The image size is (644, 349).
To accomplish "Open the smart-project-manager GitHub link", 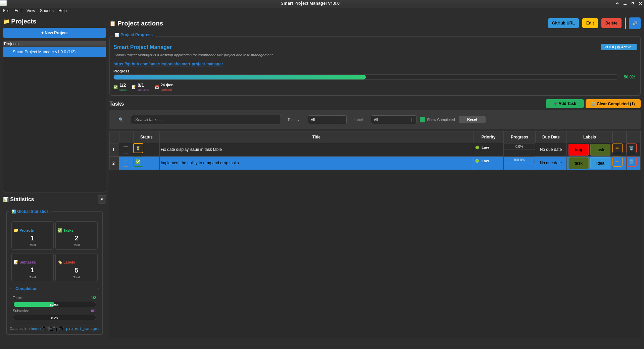I will point(168,64).
